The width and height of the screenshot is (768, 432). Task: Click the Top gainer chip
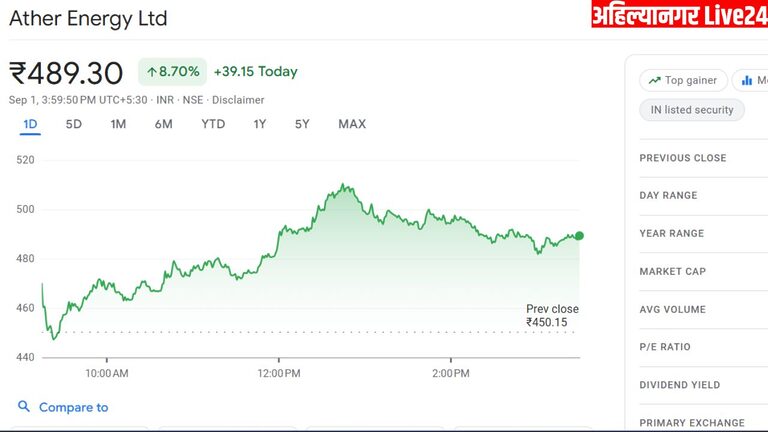point(683,81)
